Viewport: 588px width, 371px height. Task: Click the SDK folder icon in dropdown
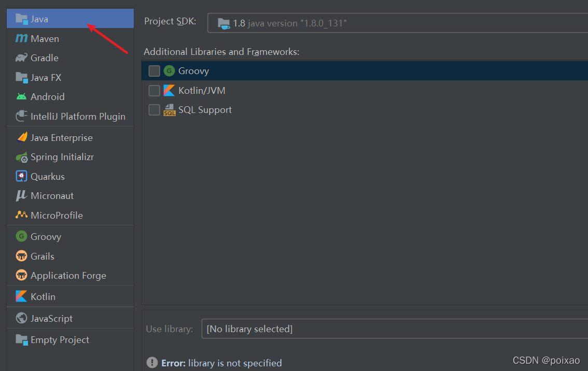(224, 23)
